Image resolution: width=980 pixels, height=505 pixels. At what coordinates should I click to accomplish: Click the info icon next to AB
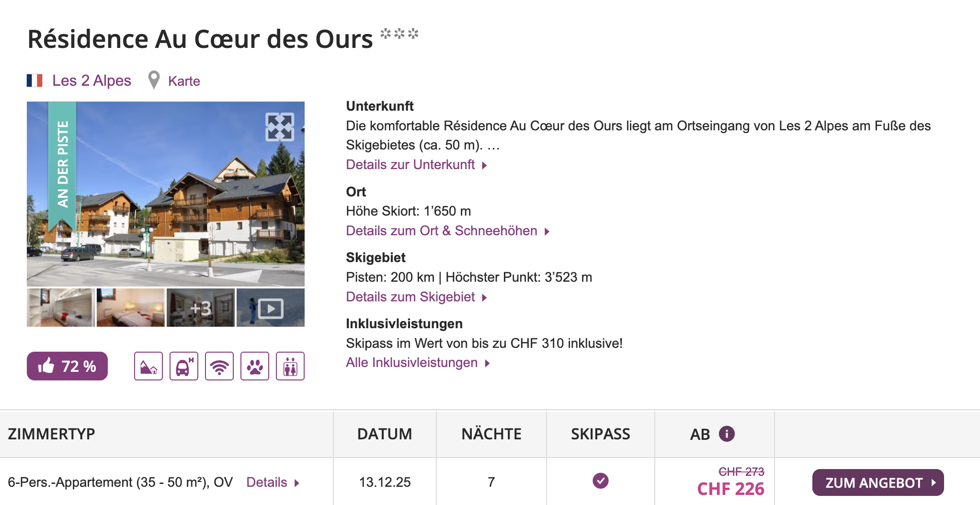point(727,434)
